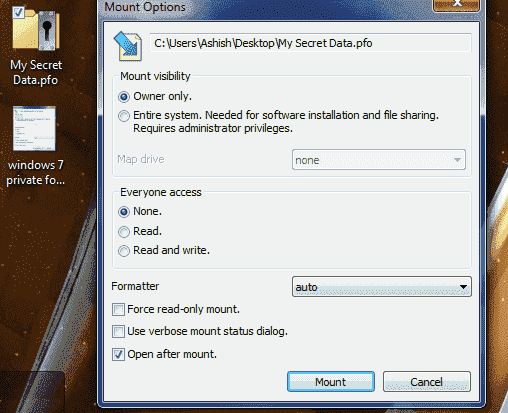Click the greyed Map drive label
Image resolution: width=508 pixels, height=413 pixels.
[141, 159]
